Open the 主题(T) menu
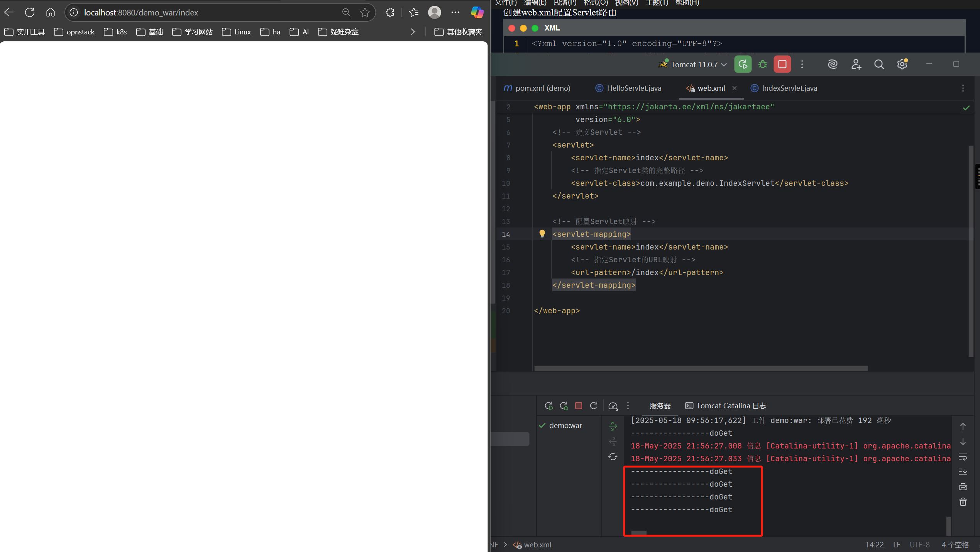980x552 pixels. point(657,3)
